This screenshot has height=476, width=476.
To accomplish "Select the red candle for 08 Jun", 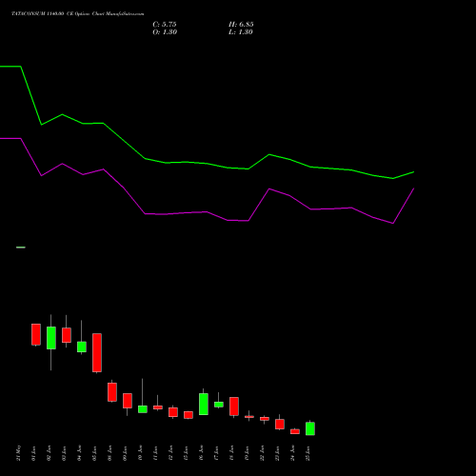I will [x=112, y=392].
